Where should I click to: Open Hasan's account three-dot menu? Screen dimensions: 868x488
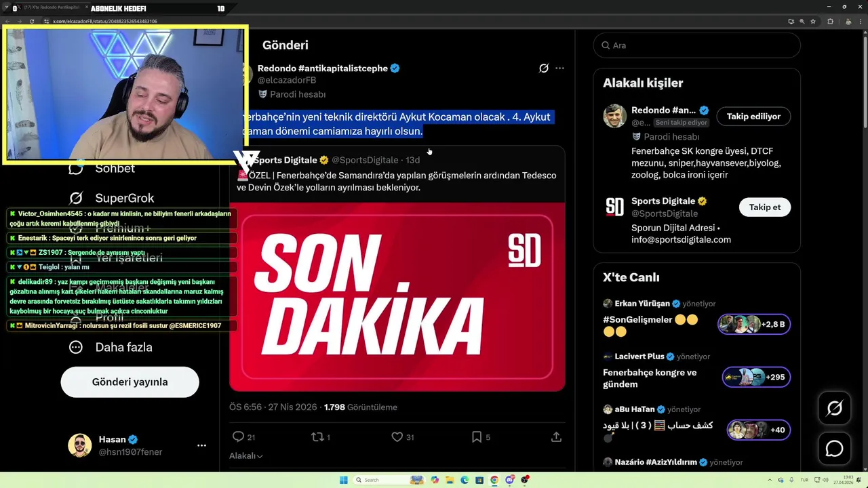[201, 445]
